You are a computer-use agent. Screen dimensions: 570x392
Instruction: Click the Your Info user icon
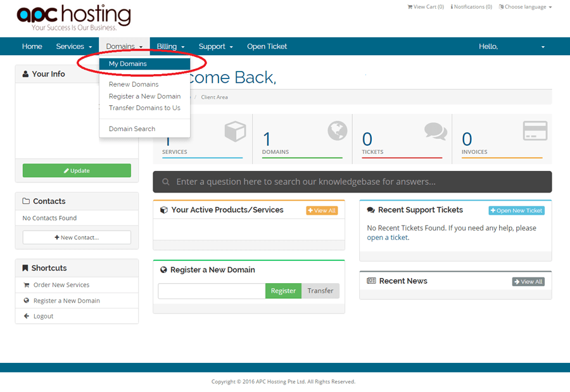coord(25,74)
